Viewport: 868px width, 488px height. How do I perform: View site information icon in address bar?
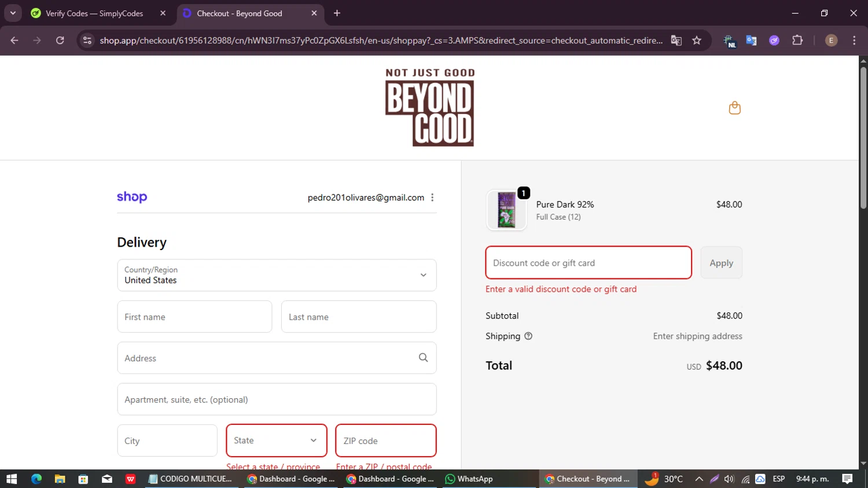pyautogui.click(x=87, y=41)
